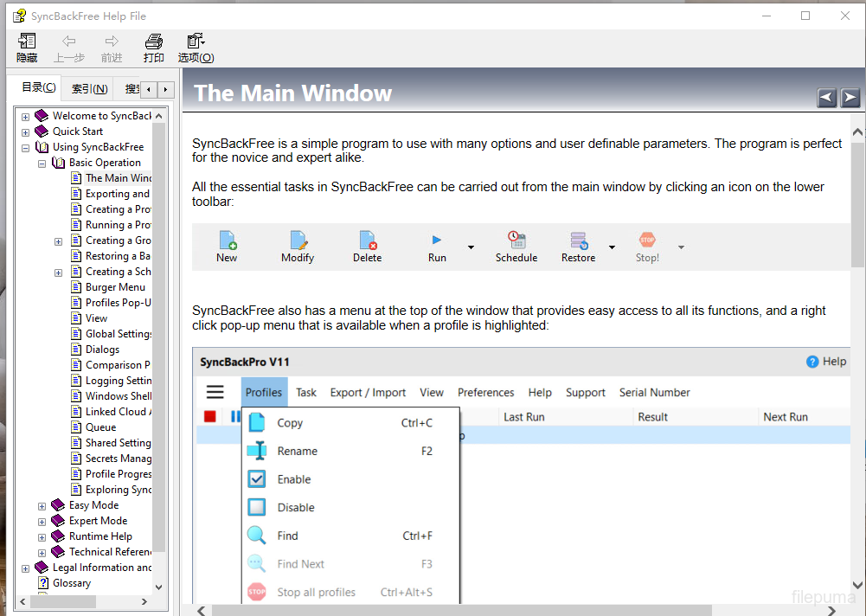Tick the Enable checkbox in Profiles menu
The height and width of the screenshot is (616, 866).
pyautogui.click(x=257, y=479)
